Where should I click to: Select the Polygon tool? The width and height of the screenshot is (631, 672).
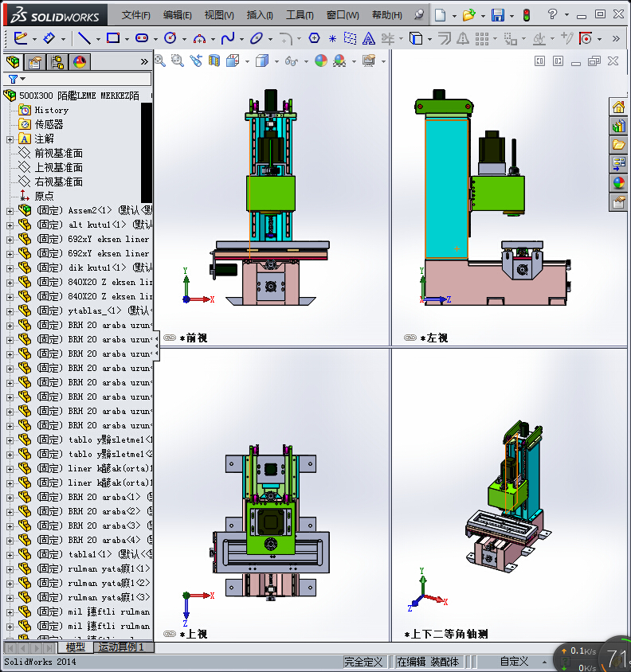315,38
